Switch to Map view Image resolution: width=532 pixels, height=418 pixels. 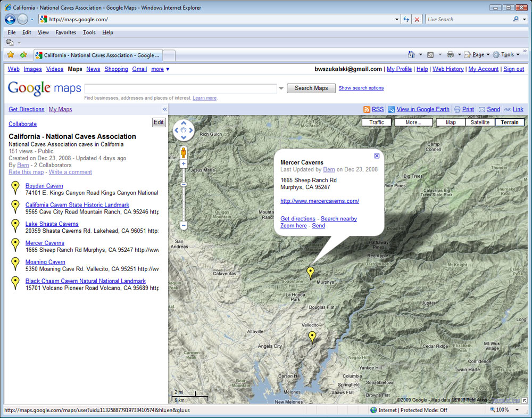tap(451, 122)
